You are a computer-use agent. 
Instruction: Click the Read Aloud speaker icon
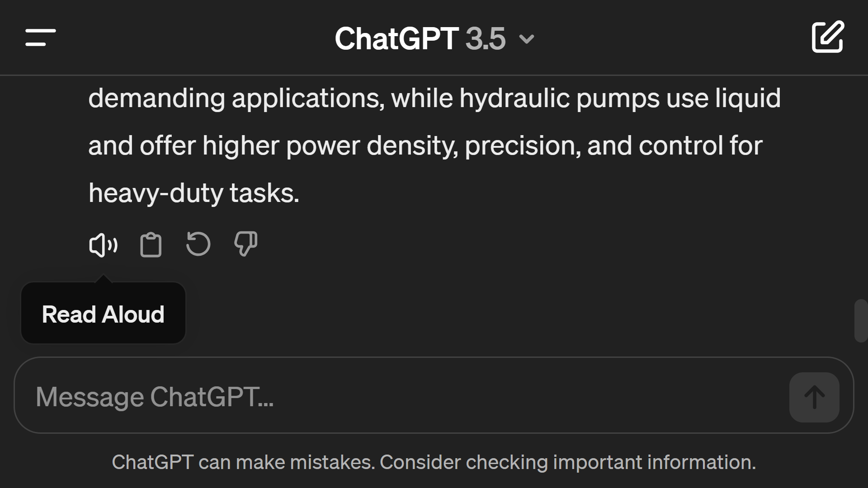click(103, 245)
